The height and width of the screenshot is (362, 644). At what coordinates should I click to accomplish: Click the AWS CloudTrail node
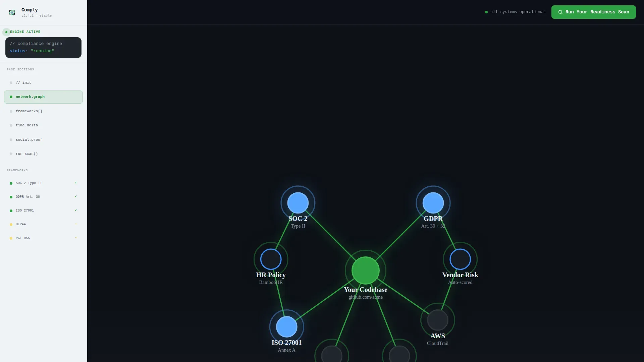[438, 320]
